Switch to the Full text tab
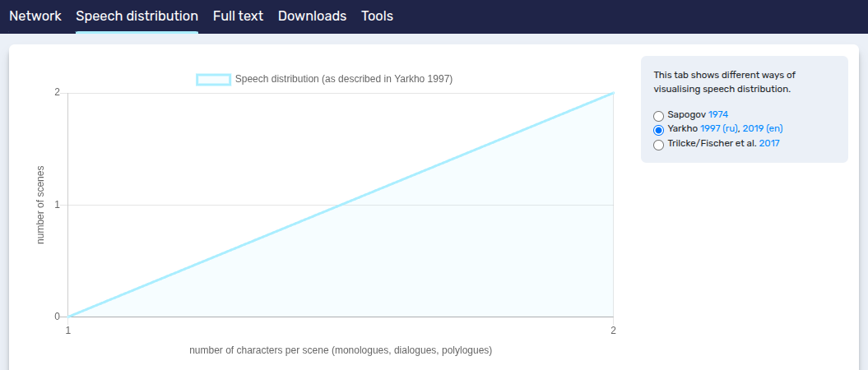 238,16
